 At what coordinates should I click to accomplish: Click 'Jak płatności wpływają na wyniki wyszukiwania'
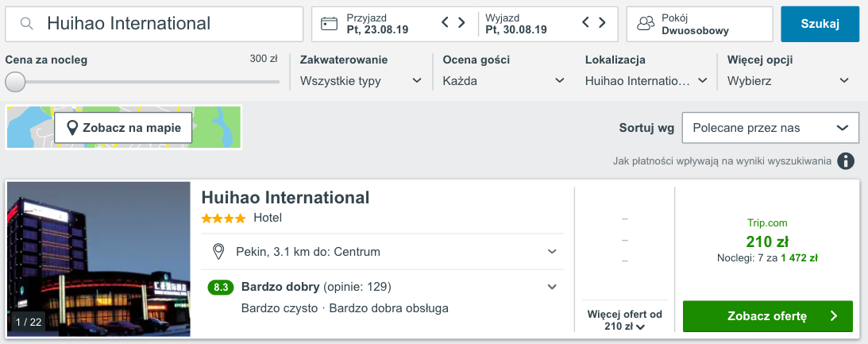point(722,161)
